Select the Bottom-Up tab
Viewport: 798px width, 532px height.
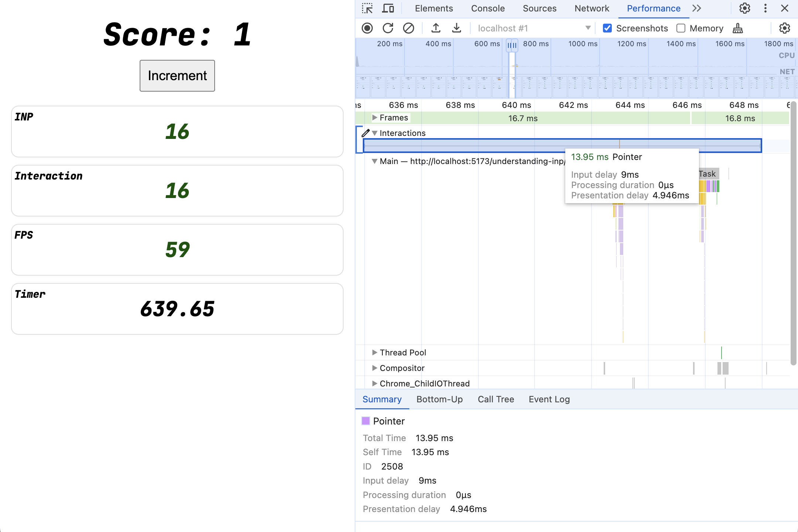click(439, 398)
